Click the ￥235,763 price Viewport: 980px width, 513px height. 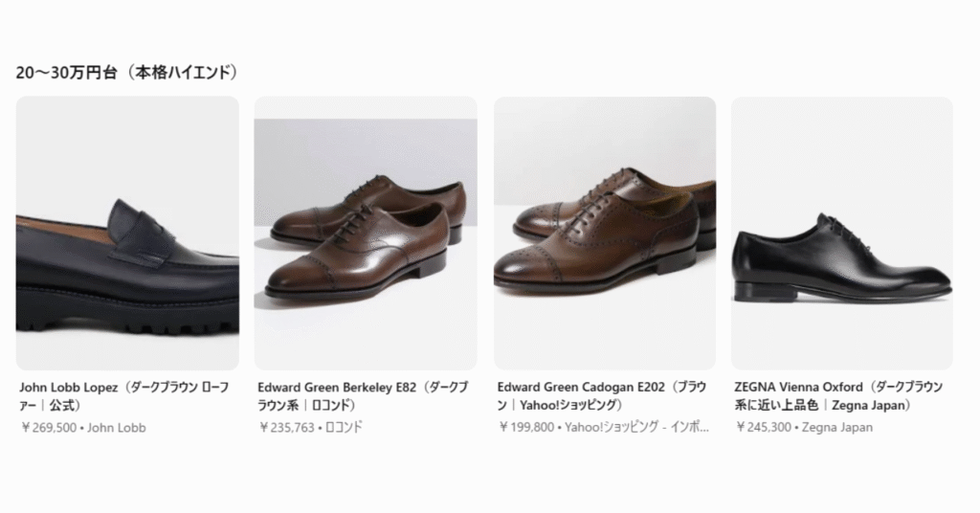[286, 428]
